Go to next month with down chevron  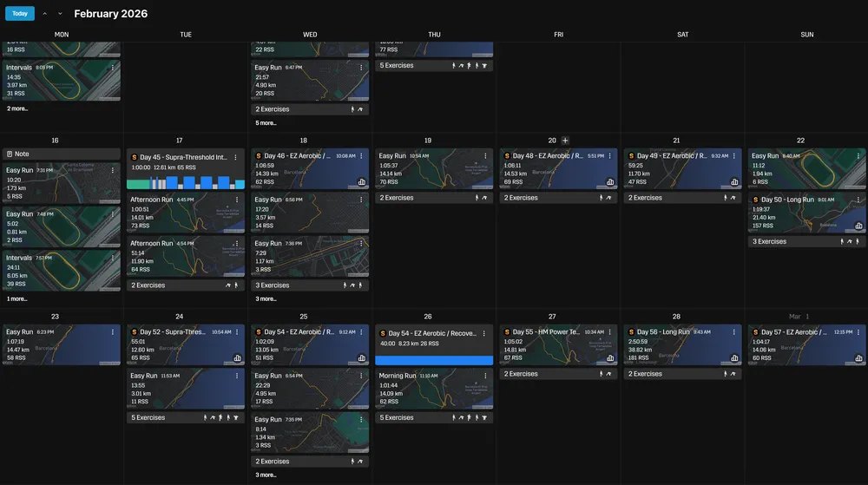(x=60, y=14)
